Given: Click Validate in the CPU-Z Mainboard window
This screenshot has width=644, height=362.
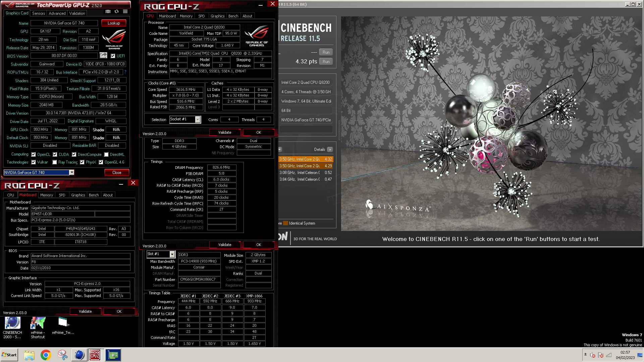Looking at the screenshot, I should coord(85,311).
